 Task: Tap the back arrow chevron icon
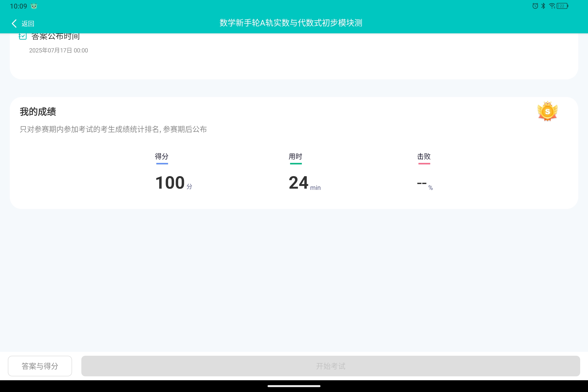14,24
